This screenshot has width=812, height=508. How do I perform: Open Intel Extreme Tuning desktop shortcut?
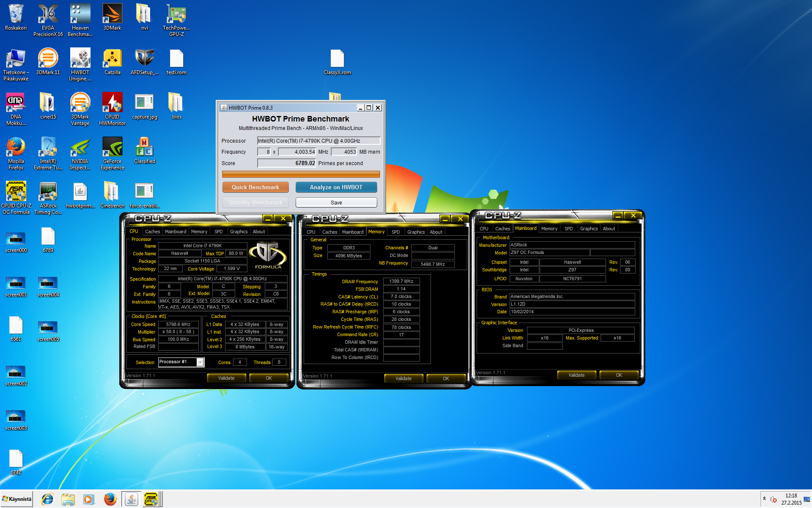pos(48,153)
